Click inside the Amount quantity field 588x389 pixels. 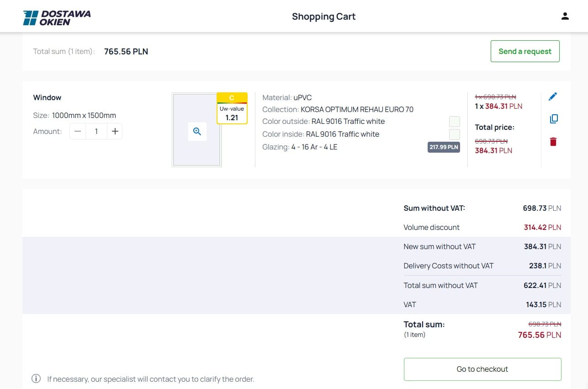pos(96,131)
